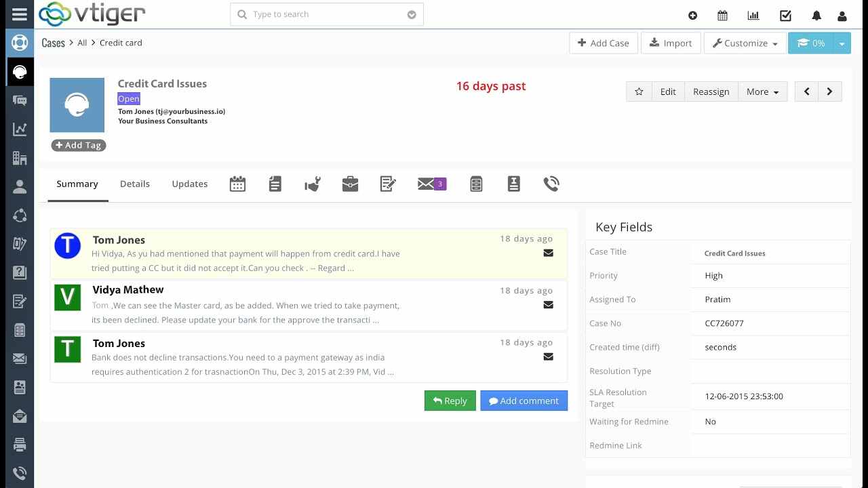Go to previous case record arrow
This screenshot has width=868, height=488.
coord(806,91)
